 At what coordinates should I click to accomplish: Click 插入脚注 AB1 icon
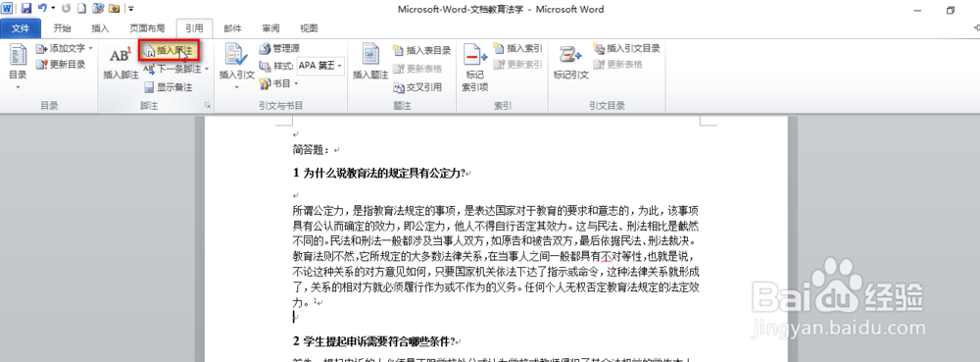pos(121,63)
